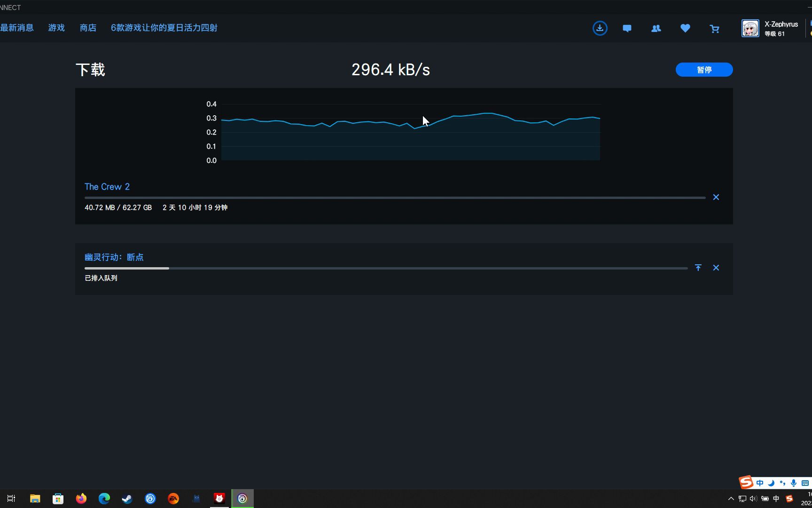Click Sogou voice input microphone icon

(x=794, y=483)
